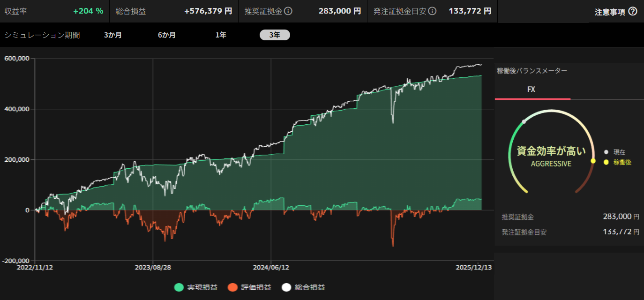Click the info icon beside 推奨証拠金
644x300 pixels.
pyautogui.click(x=289, y=11)
